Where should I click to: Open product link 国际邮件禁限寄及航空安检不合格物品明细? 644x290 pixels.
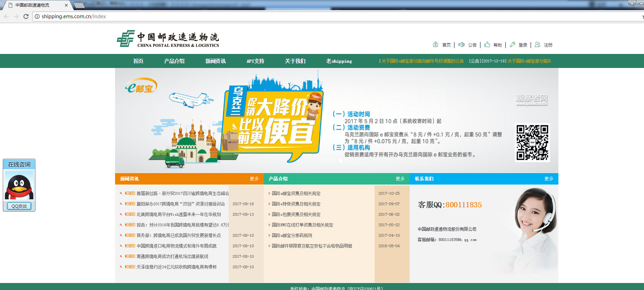[312, 246]
